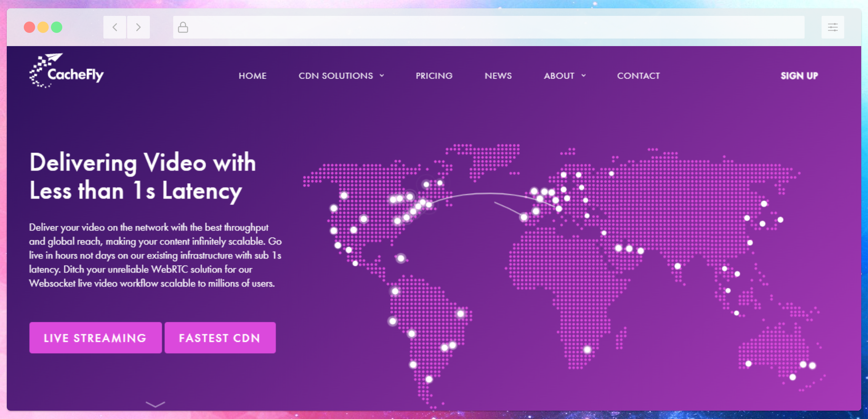Go to the NEWS section
Image resolution: width=868 pixels, height=419 pixels.
[498, 76]
